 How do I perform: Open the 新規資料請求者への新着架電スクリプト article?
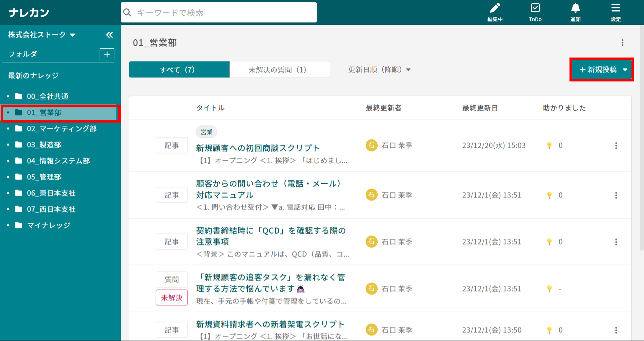270,324
